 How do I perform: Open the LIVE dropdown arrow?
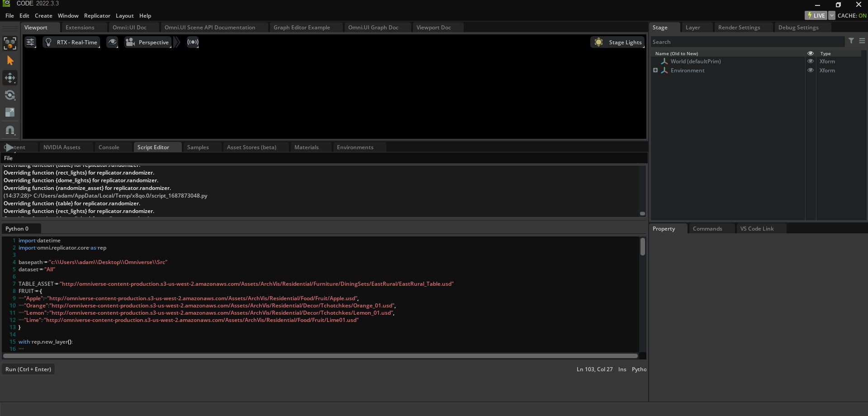point(831,15)
